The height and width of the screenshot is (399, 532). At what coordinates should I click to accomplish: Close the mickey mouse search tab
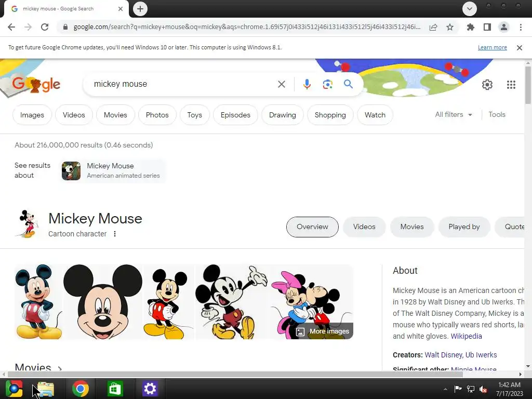(x=121, y=9)
